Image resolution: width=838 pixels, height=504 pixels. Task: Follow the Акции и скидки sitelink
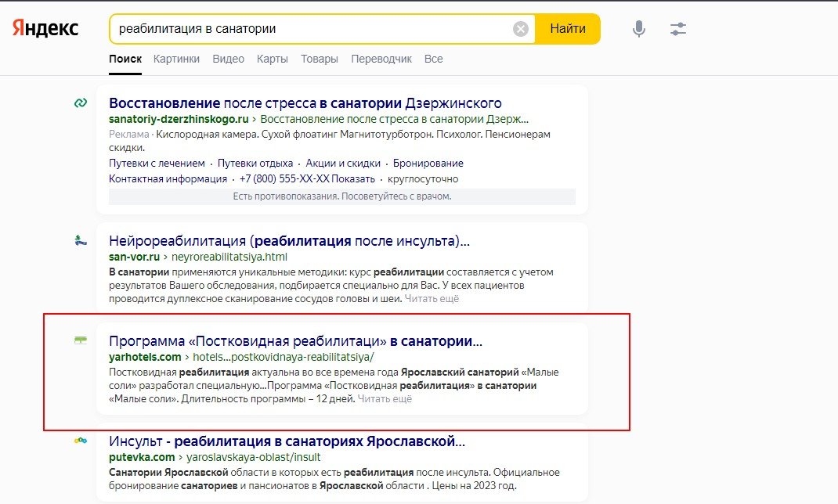[342, 164]
